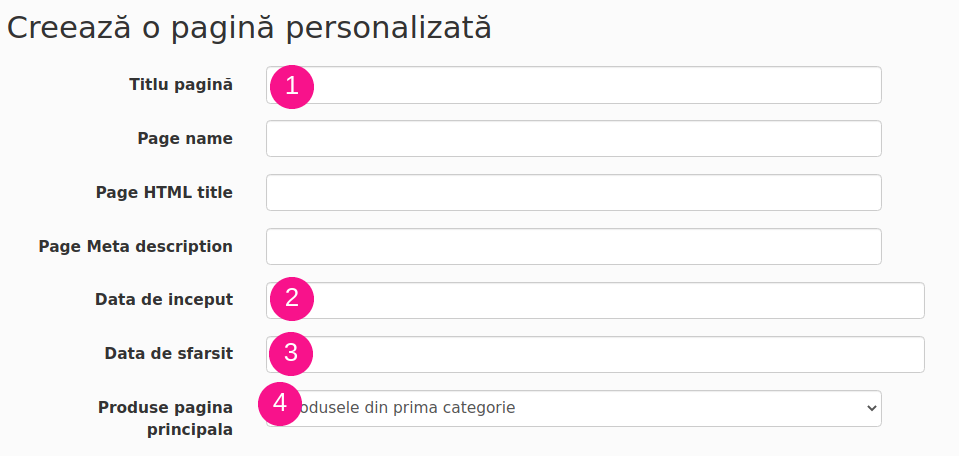Open the Data de sfarsit date field
Image resolution: width=959 pixels, height=456 pixels.
595,355
